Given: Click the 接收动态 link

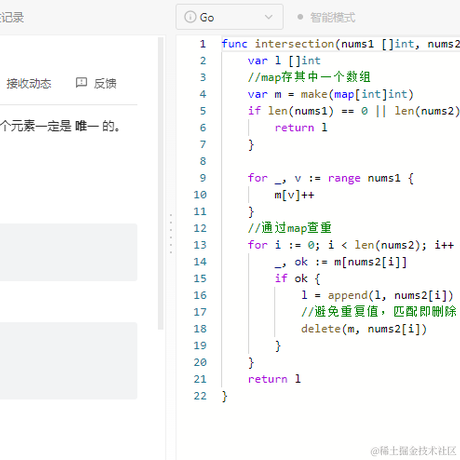Looking at the screenshot, I should pyautogui.click(x=29, y=83).
